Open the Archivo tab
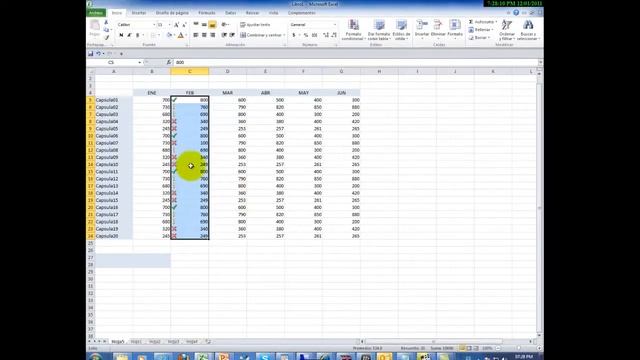 pyautogui.click(x=96, y=13)
